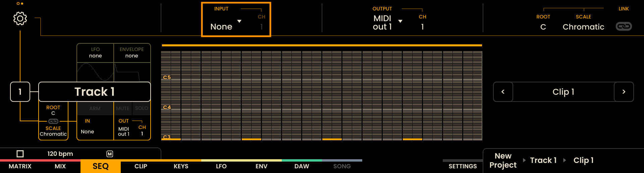Click Clip 1 breadcrumb

point(584,160)
